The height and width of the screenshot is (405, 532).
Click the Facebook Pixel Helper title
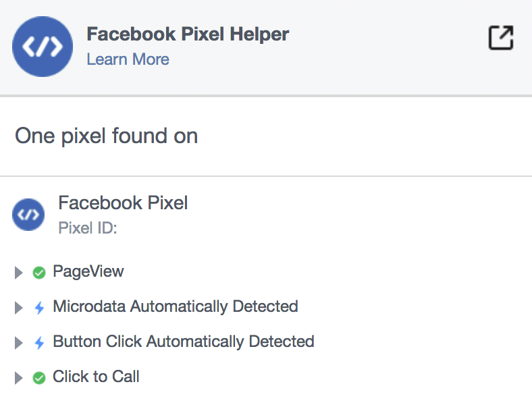(188, 34)
